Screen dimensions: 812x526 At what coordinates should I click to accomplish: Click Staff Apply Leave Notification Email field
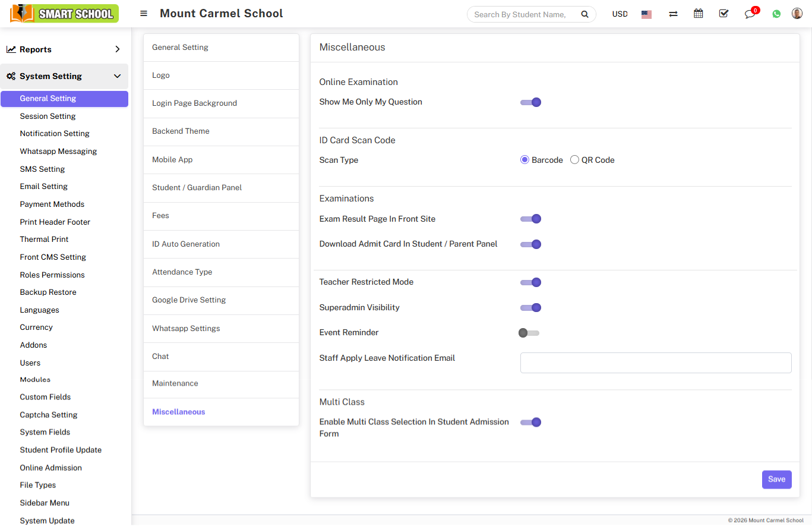655,363
